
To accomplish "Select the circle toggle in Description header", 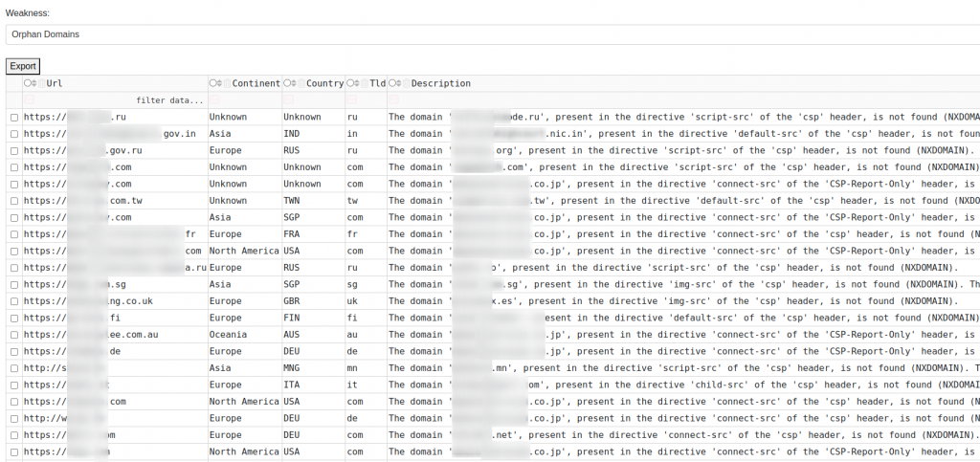I will click(x=392, y=83).
